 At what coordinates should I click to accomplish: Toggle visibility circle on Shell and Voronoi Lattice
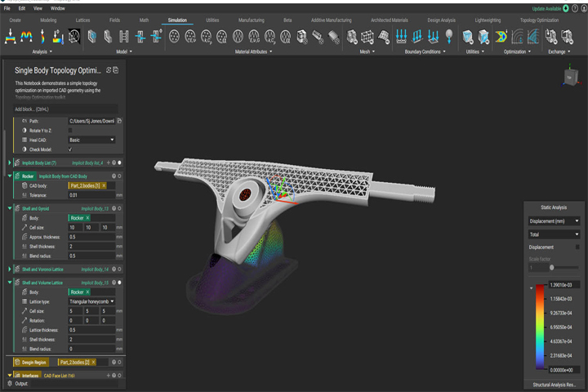(x=119, y=269)
